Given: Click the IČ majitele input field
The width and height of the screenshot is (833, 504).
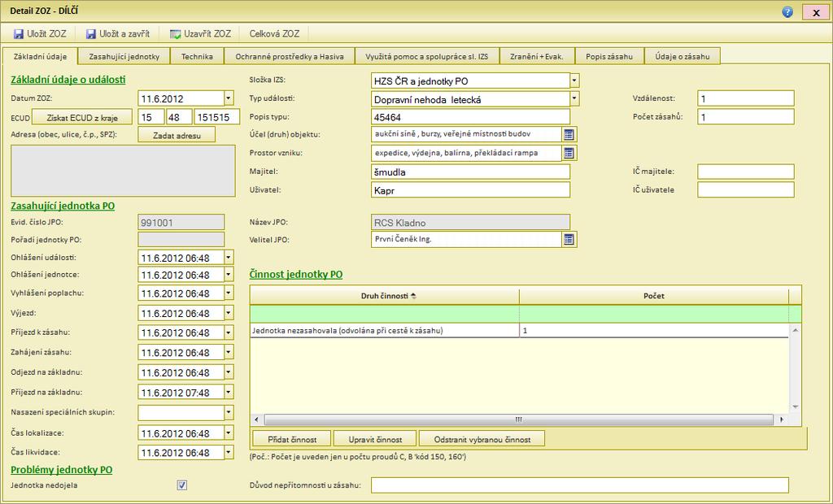Looking at the screenshot, I should tap(746, 172).
